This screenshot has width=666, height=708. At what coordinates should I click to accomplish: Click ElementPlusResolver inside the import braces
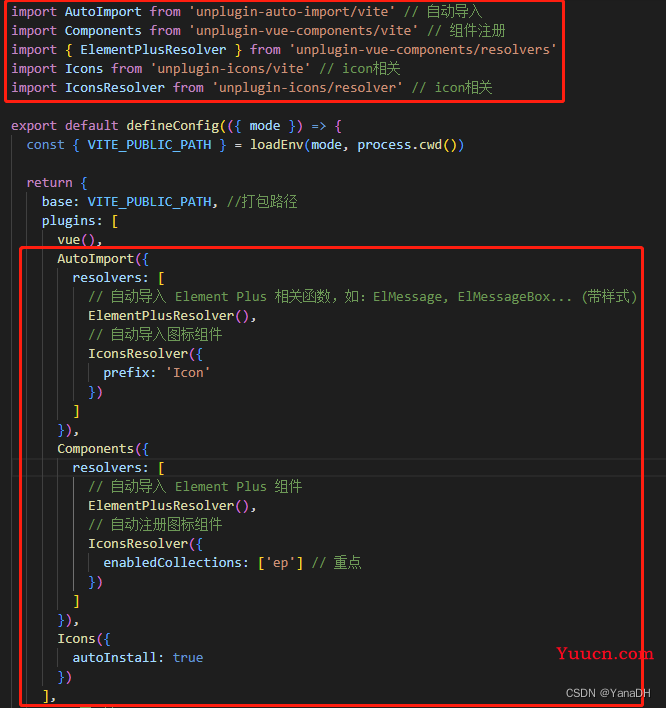click(x=153, y=50)
